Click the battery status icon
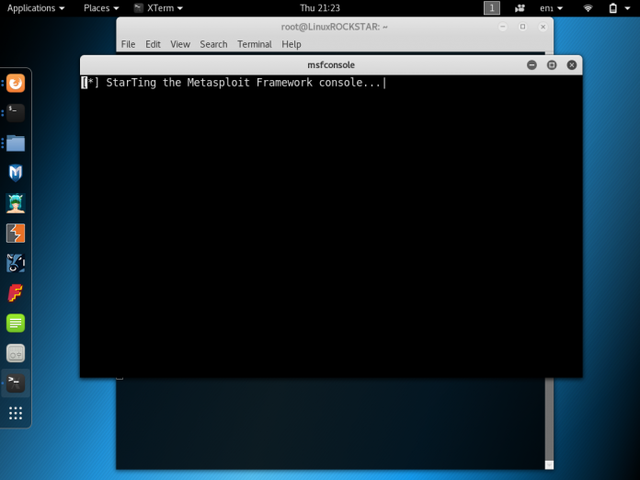 613,8
